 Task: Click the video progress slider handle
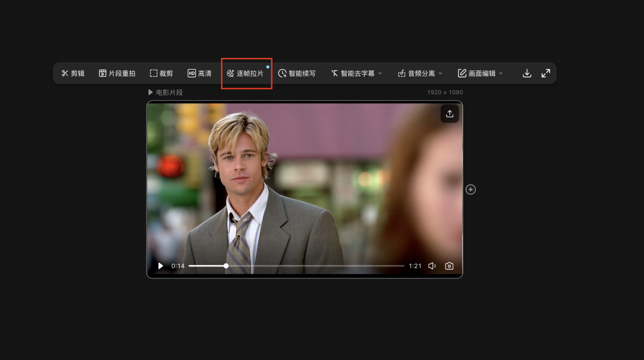point(226,266)
